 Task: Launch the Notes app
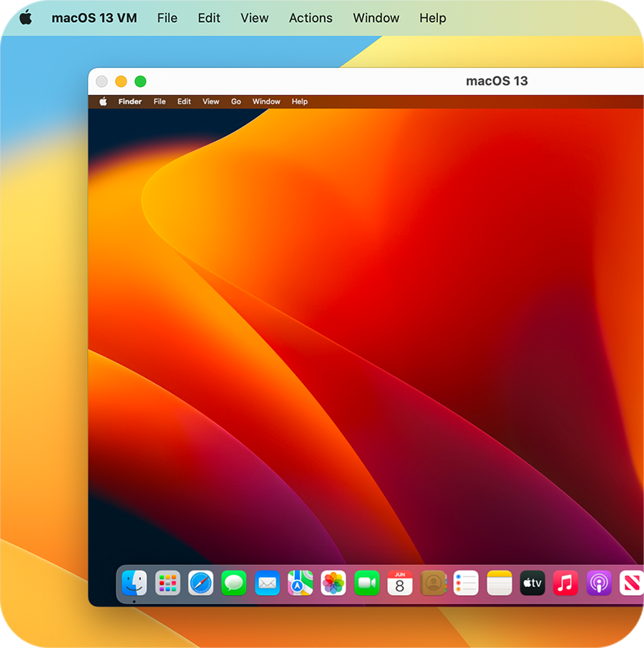pos(499,584)
